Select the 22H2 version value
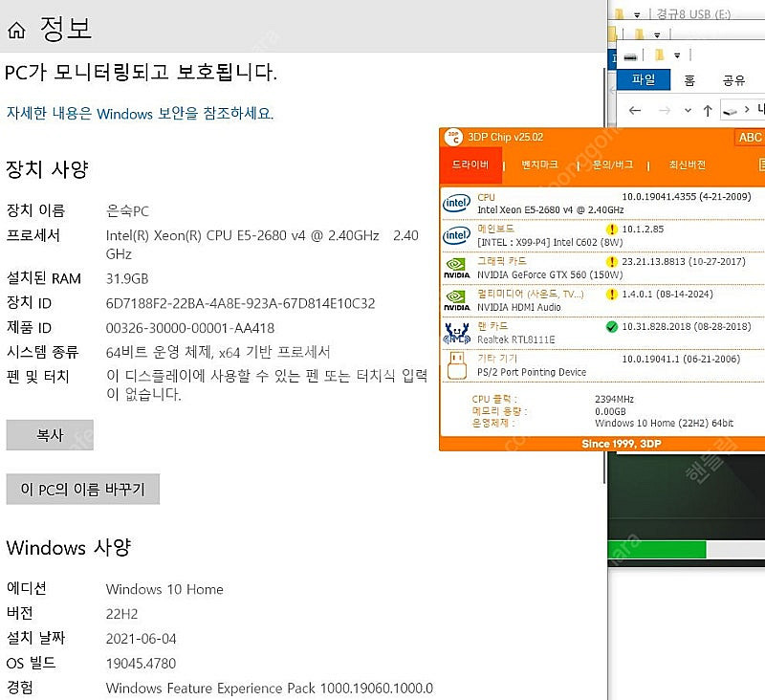The height and width of the screenshot is (700, 765). click(122, 614)
